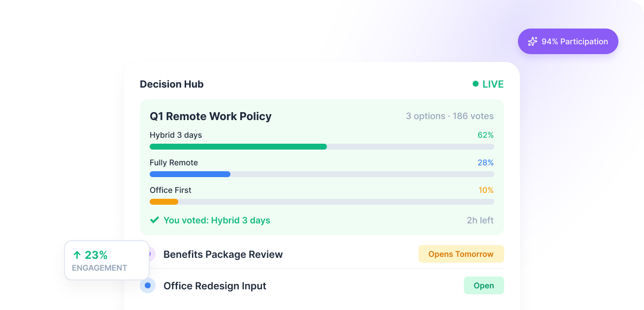644x310 pixels.
Task: Click the Decision Hub heading
Action: click(x=172, y=84)
